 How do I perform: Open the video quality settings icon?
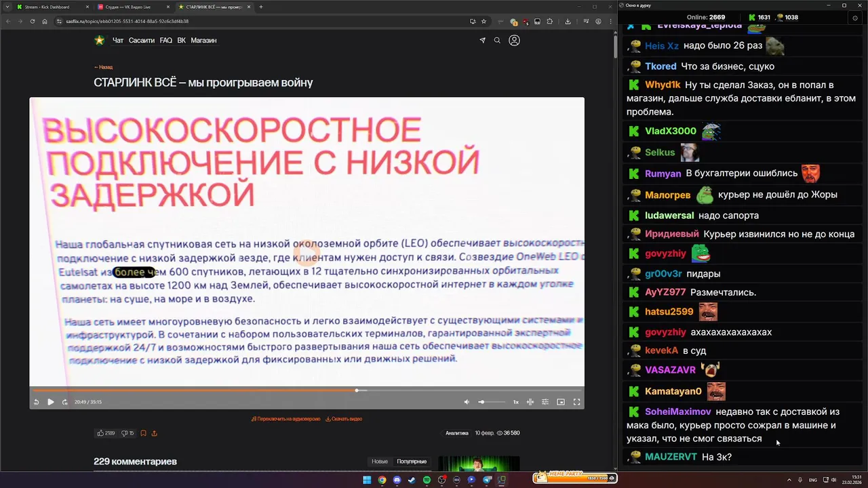(x=530, y=402)
